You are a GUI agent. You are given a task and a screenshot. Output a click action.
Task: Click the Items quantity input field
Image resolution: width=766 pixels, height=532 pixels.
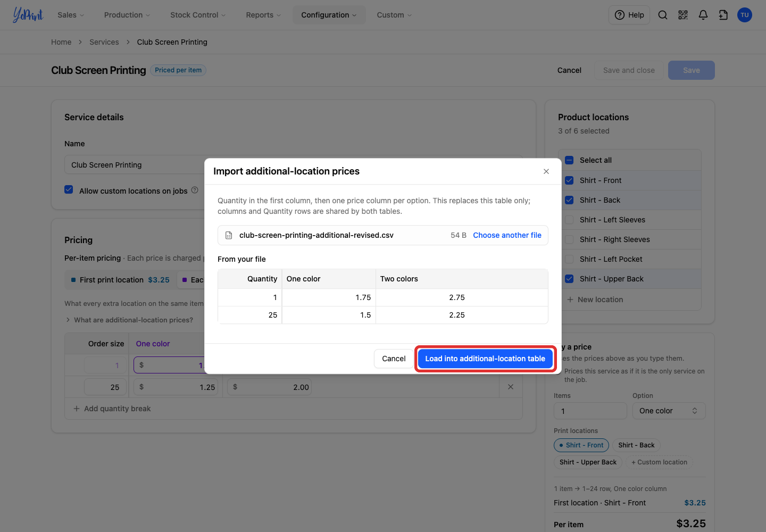(x=590, y=411)
